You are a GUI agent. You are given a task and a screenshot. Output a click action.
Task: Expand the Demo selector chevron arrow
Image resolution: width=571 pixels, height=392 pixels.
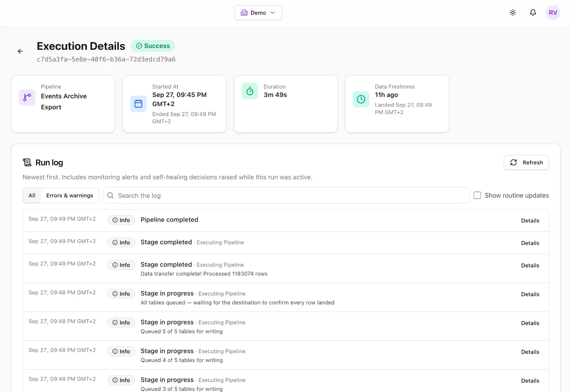272,13
